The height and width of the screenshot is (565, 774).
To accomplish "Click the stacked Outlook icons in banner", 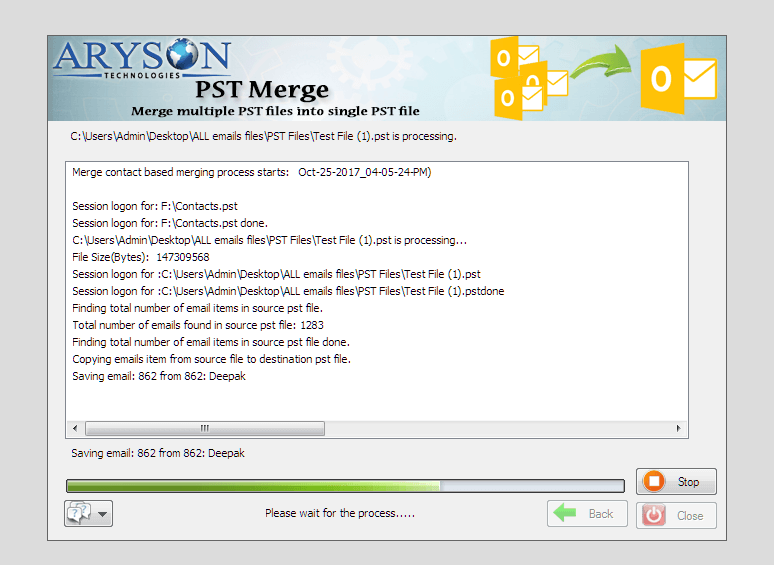I will click(x=528, y=78).
